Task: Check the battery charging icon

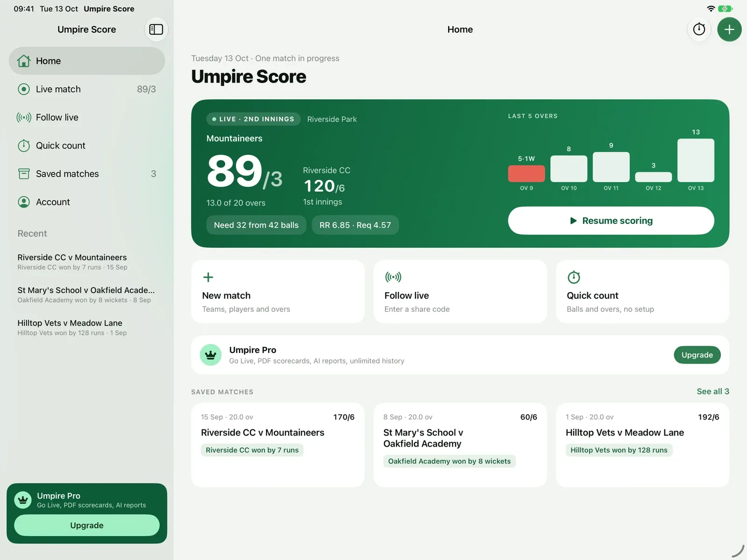Action: click(x=726, y=8)
